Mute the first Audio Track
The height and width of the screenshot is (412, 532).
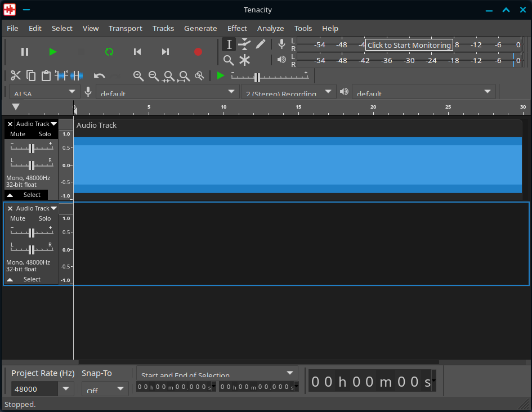[x=18, y=134]
